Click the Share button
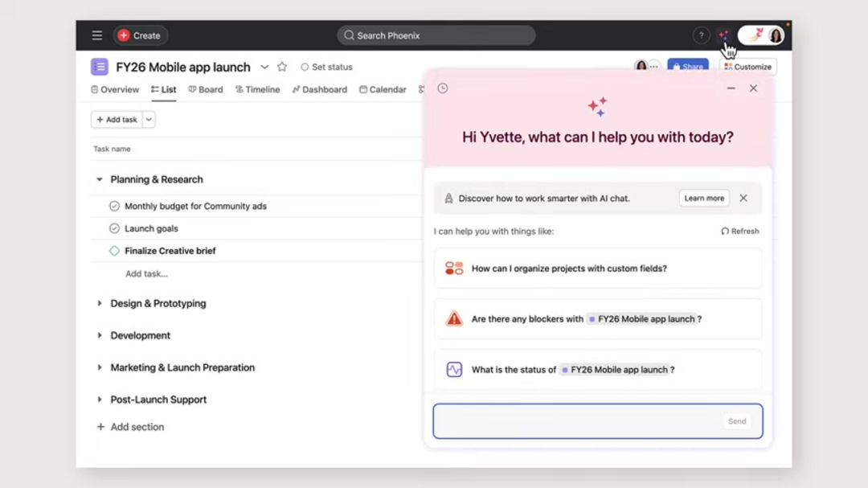 coord(689,68)
